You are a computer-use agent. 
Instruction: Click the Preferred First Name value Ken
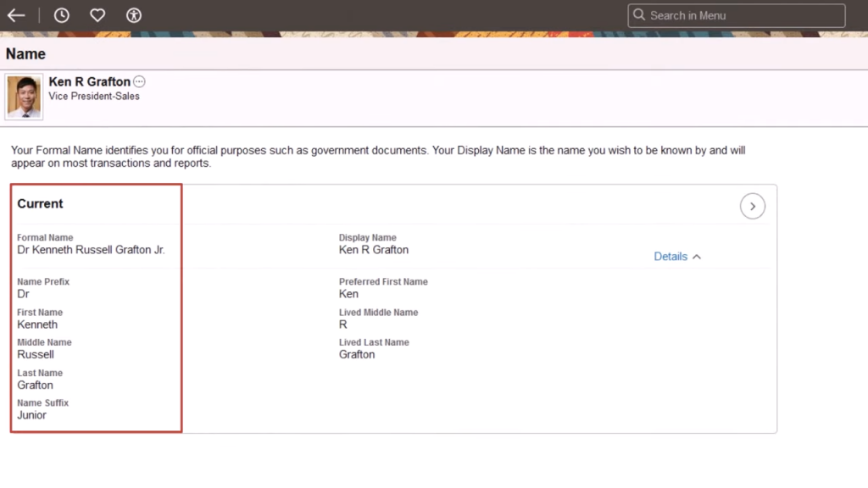348,294
